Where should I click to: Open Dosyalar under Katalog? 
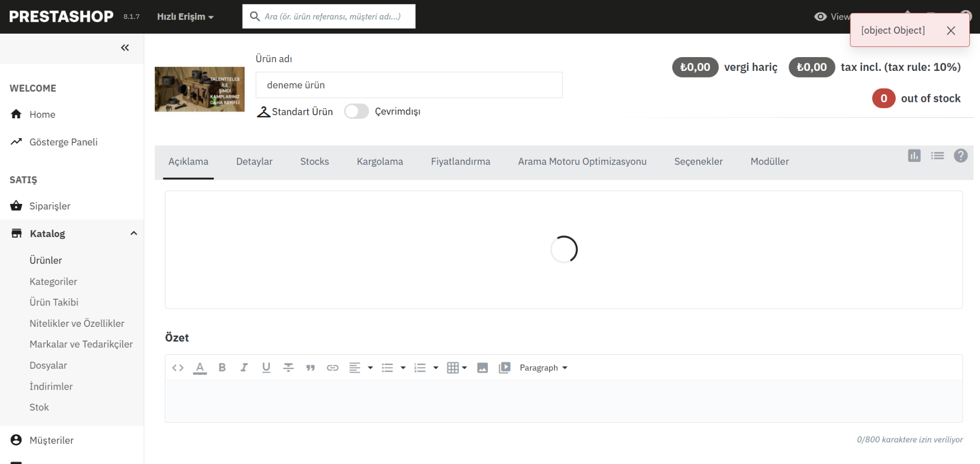pos(48,366)
